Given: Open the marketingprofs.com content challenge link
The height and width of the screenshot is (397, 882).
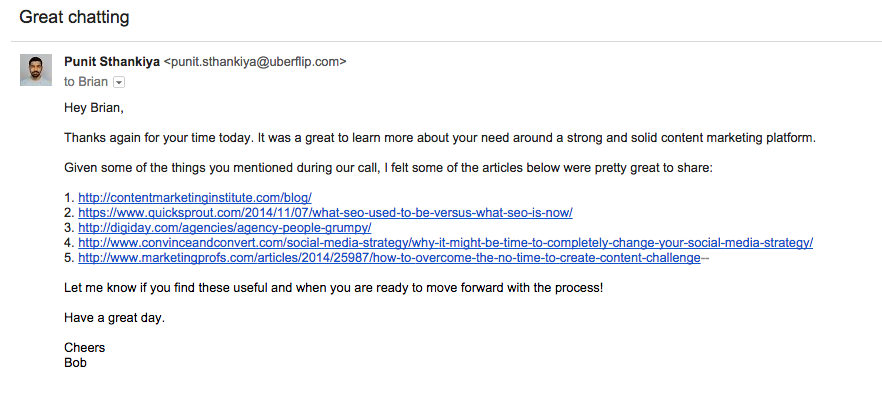Looking at the screenshot, I should tap(389, 258).
